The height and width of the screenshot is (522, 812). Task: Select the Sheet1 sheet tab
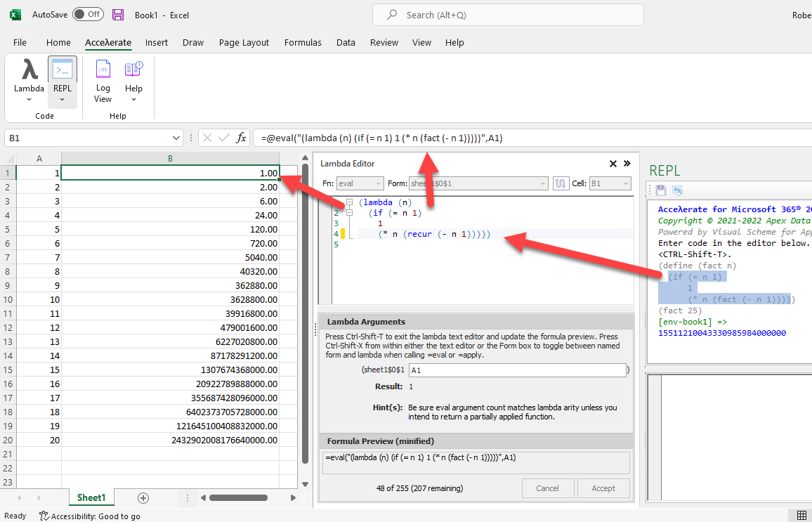coord(91,497)
